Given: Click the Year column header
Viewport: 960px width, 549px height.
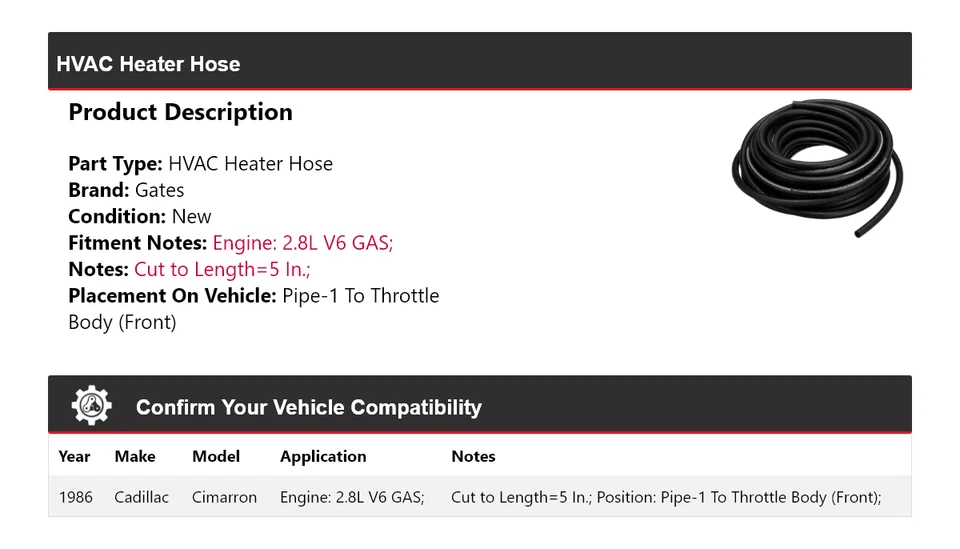Looking at the screenshot, I should point(74,456).
